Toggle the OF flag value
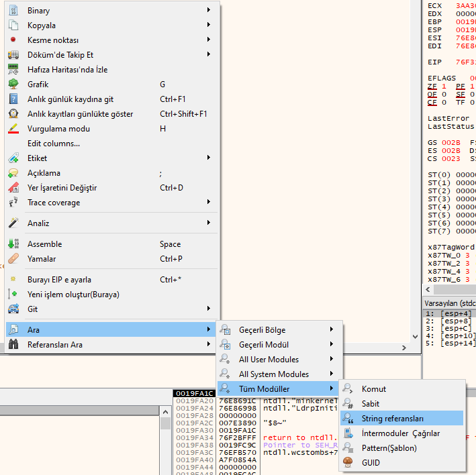This screenshot has height=475, width=476. click(444, 95)
